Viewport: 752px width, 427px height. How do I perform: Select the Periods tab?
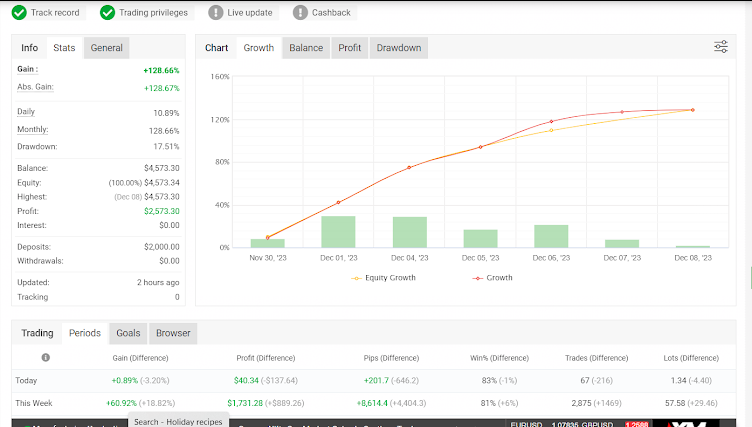(85, 333)
